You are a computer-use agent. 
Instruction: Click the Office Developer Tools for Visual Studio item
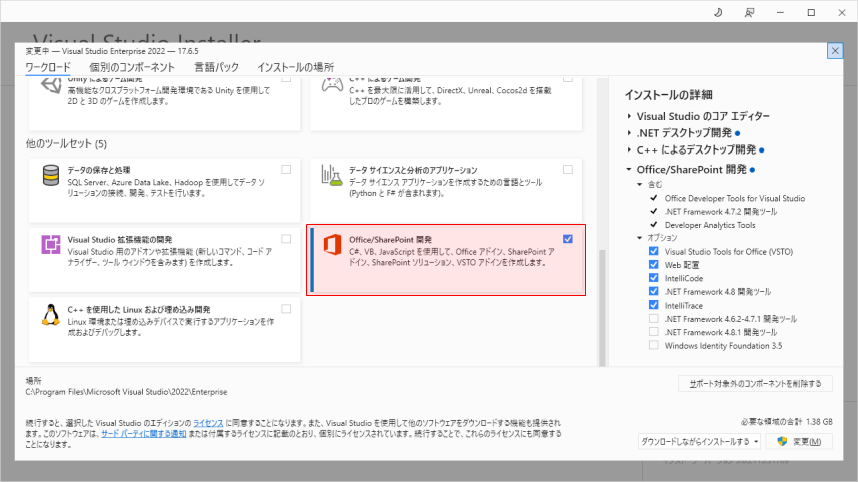tap(735, 198)
